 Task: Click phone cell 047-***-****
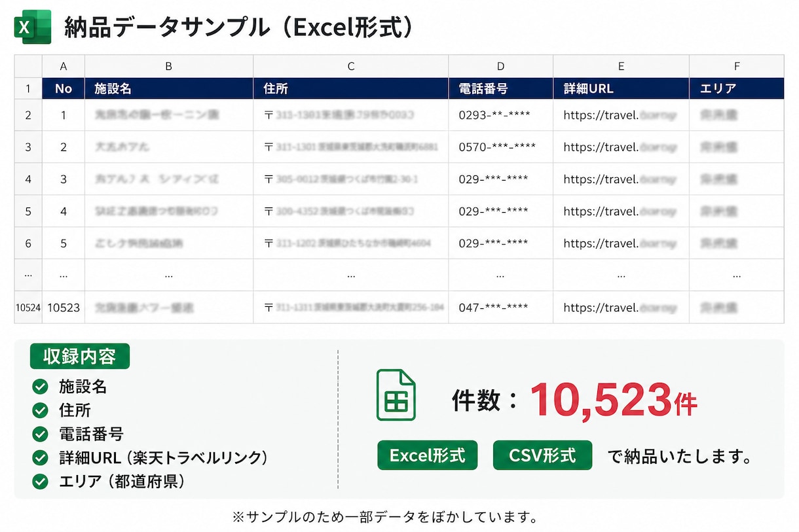point(501,308)
